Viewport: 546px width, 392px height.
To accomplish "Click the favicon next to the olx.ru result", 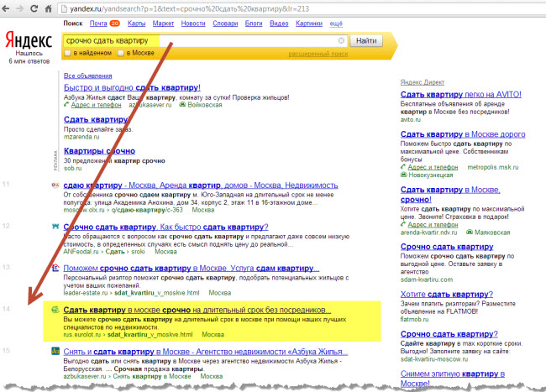I will 55,185.
